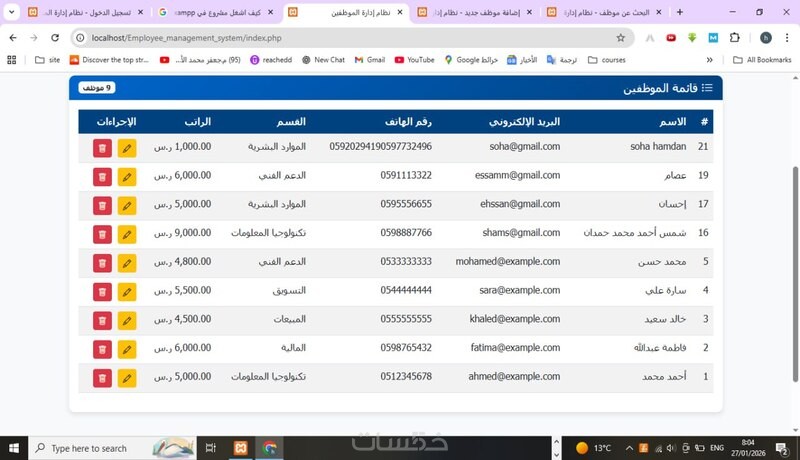Edit employee khaled@example.com row
800x460 pixels.
[x=127, y=320]
